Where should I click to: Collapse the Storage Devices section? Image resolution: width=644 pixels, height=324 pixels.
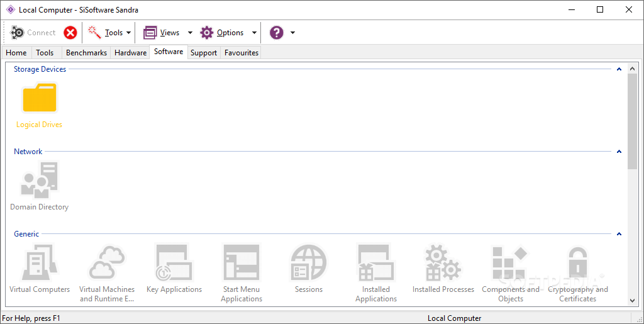tap(619, 69)
